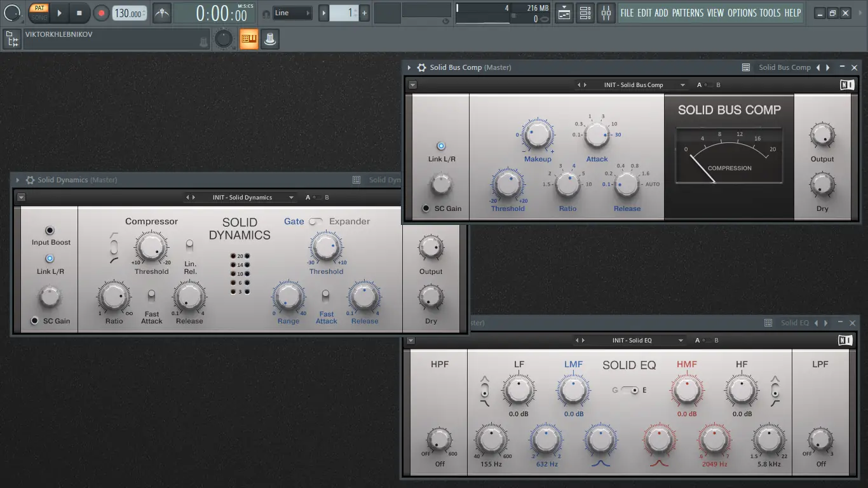Select preset slot B on Solid EQ
The width and height of the screenshot is (868, 488).
(716, 340)
